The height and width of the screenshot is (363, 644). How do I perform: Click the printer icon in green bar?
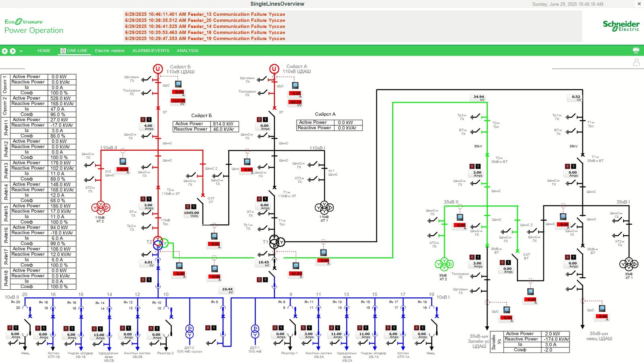(x=636, y=50)
